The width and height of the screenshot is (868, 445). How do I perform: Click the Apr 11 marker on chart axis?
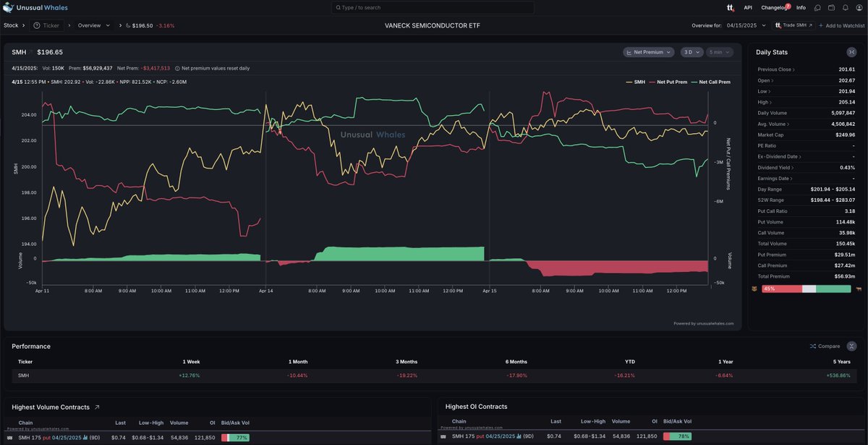pyautogui.click(x=43, y=291)
